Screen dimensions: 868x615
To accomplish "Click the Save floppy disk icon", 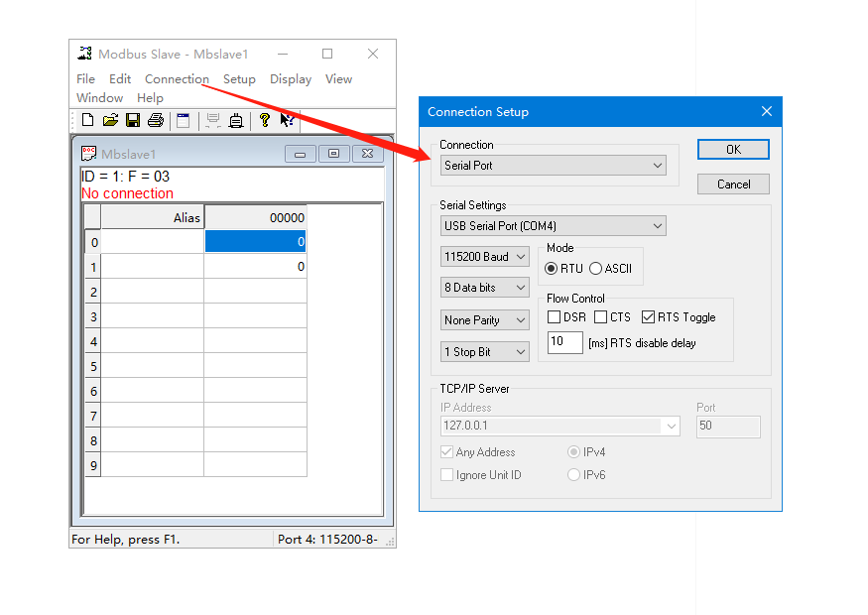I will pyautogui.click(x=133, y=120).
